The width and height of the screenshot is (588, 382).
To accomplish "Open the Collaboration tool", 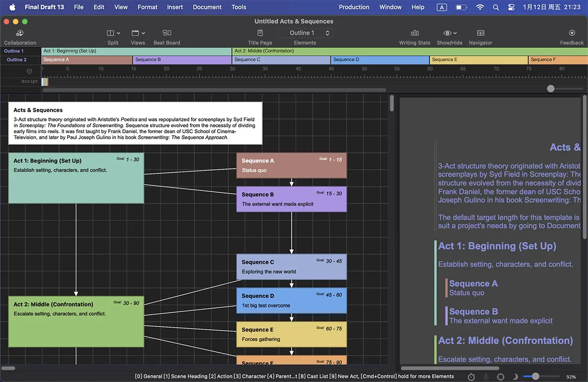I will point(20,33).
